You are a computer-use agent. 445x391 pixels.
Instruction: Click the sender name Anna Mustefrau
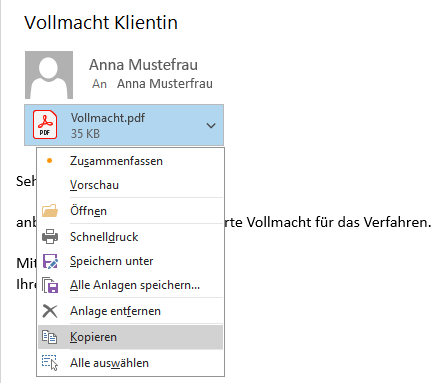[143, 65]
